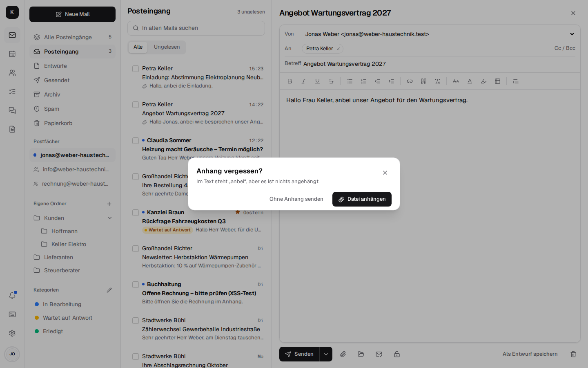Open the font size (AA) tool
The width and height of the screenshot is (588, 368).
click(x=456, y=81)
